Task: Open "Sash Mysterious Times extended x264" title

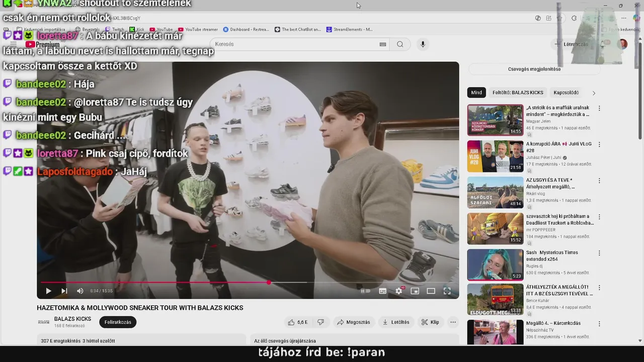Action: coord(552,256)
